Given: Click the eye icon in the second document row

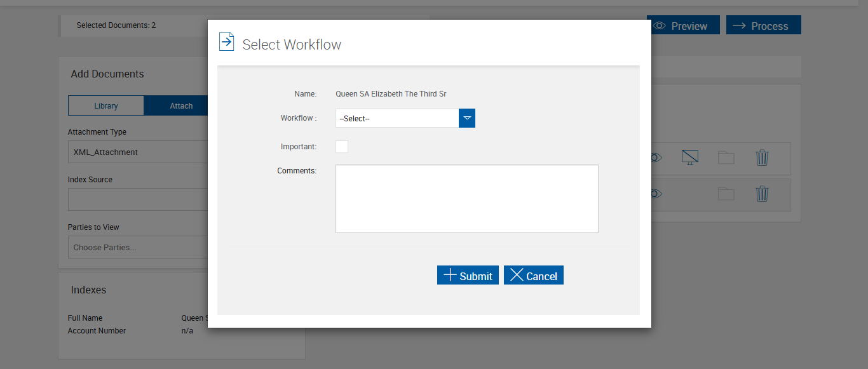Looking at the screenshot, I should [656, 194].
